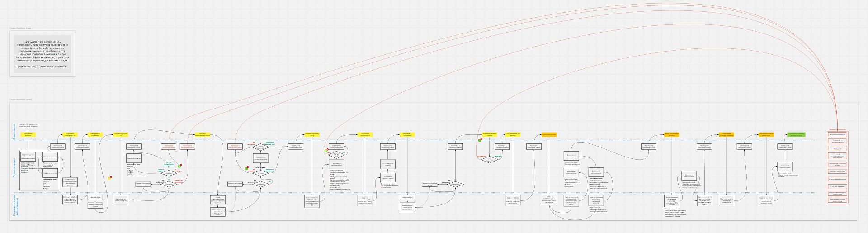Open the yellow comment icon with red badge

[x=109, y=178]
